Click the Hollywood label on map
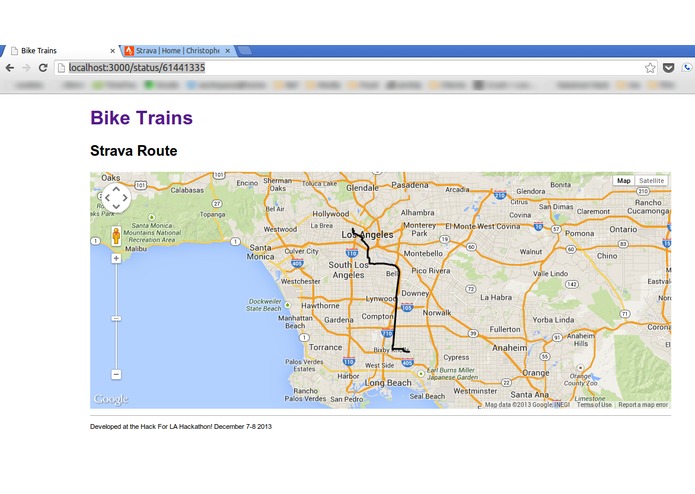This screenshot has height=494, width=695. [x=331, y=214]
